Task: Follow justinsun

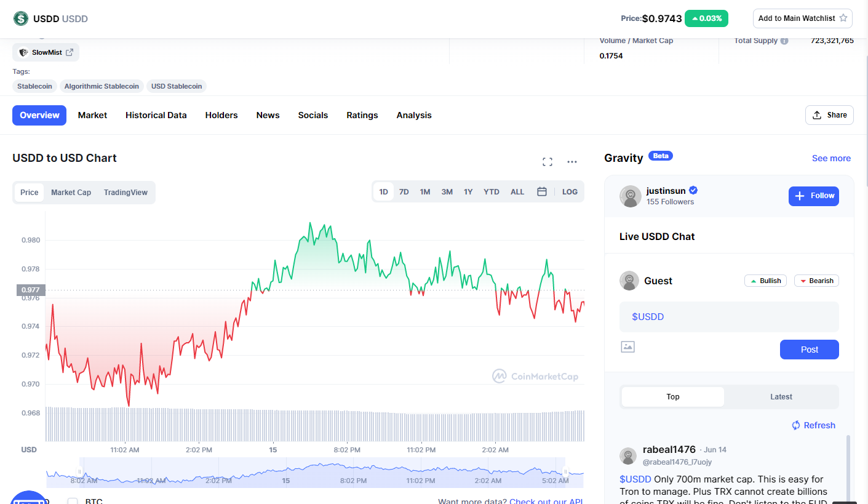Action: click(814, 196)
